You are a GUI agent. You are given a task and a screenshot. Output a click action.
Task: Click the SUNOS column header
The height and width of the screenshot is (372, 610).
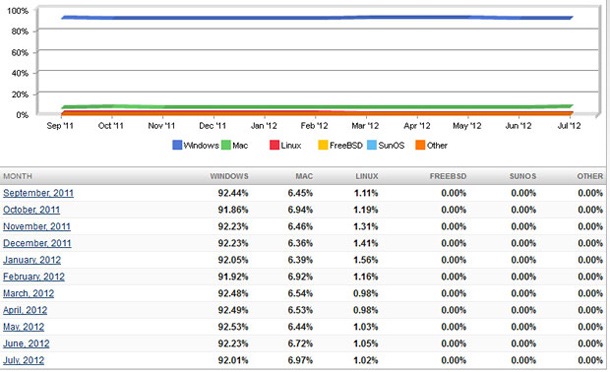coord(523,176)
